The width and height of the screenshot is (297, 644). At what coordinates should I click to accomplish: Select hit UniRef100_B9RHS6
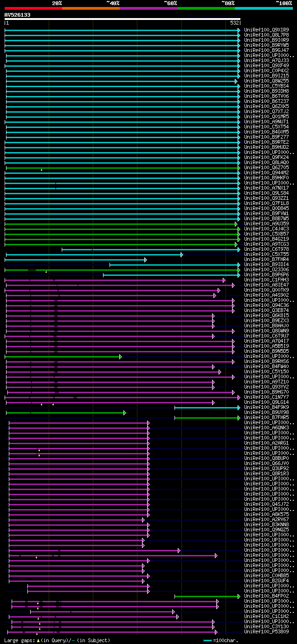pyautogui.click(x=266, y=361)
